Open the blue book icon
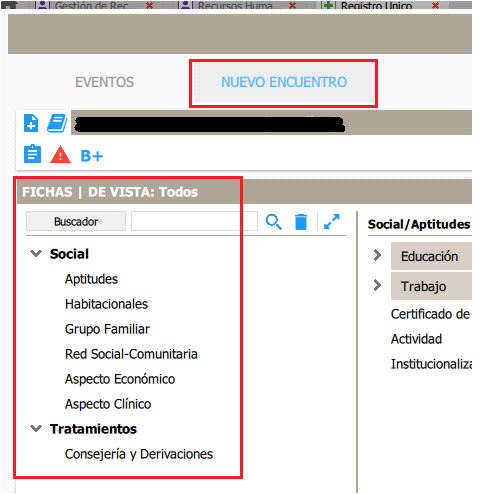 (x=57, y=123)
